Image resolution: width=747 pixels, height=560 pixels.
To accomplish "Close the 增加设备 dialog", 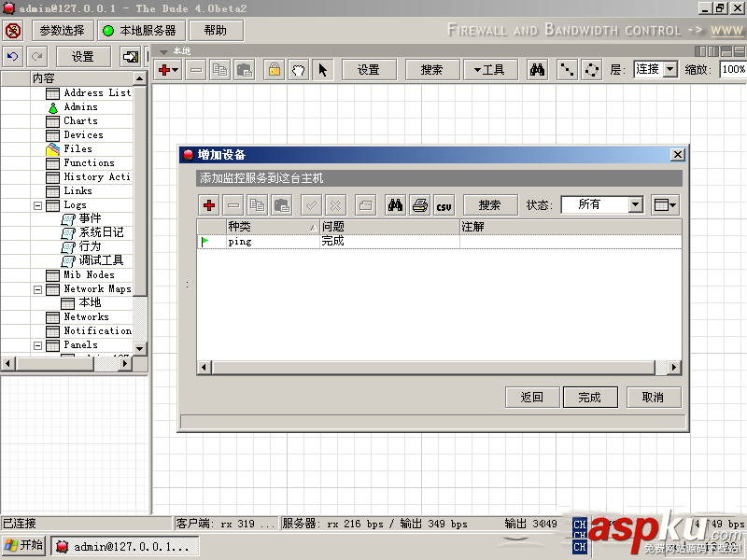I will pos(678,155).
